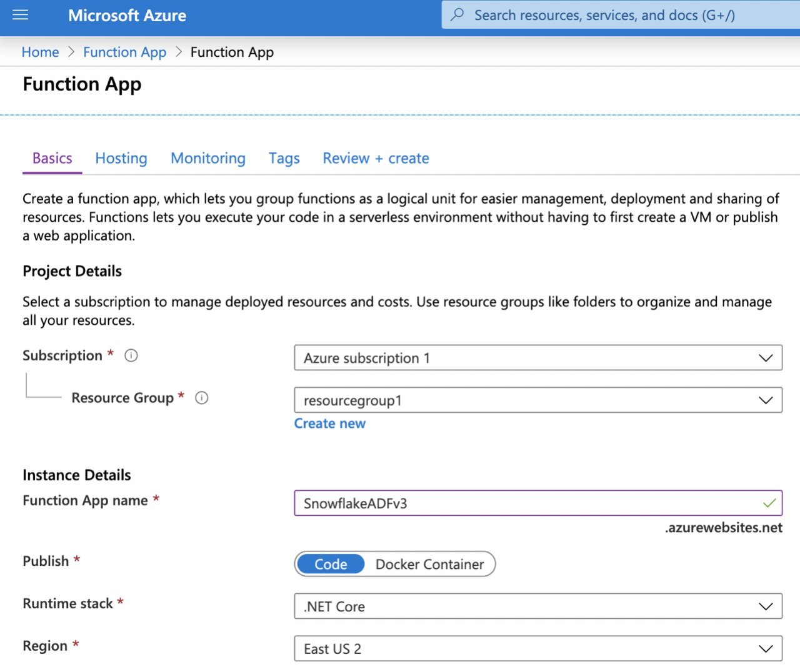Click the Region field label
This screenshot has width=800, height=672.
click(x=45, y=646)
